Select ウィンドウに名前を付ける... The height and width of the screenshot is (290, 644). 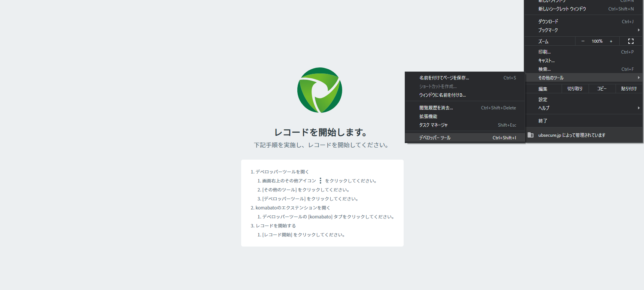[465, 95]
